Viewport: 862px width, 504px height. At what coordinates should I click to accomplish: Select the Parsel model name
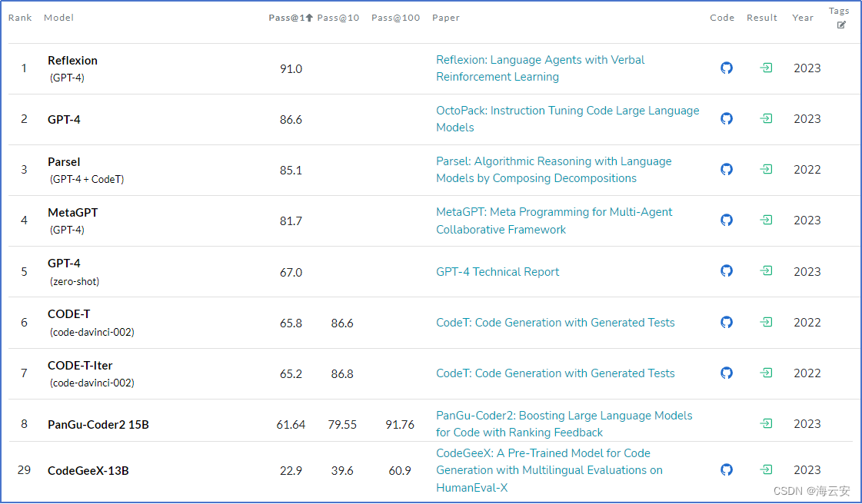coord(64,162)
